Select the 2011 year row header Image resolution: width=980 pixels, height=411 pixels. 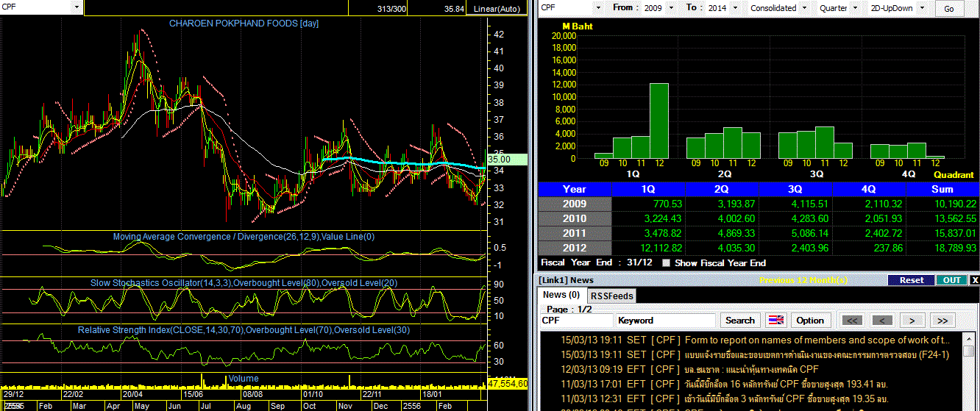pyautogui.click(x=575, y=233)
